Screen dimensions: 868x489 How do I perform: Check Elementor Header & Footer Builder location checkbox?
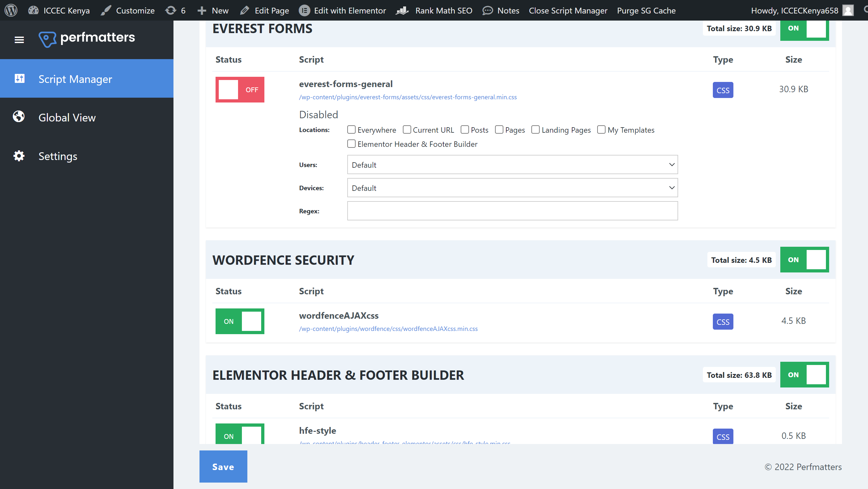351,144
